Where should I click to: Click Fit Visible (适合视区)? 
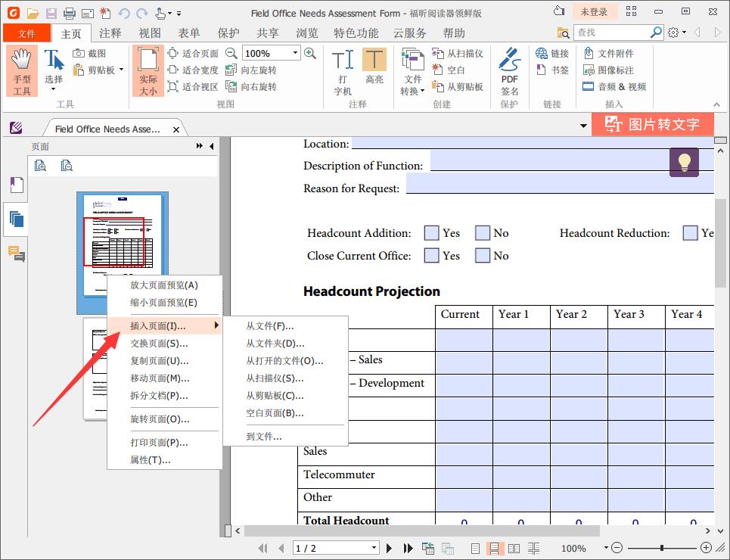[193, 87]
